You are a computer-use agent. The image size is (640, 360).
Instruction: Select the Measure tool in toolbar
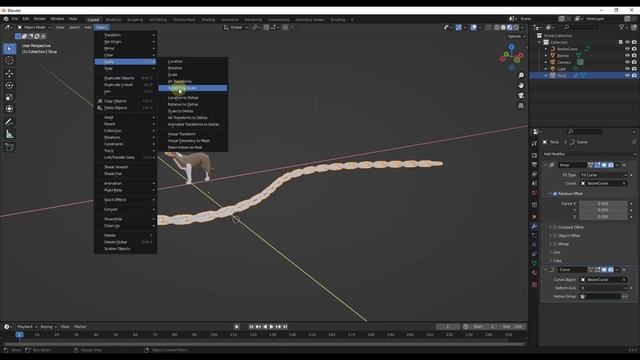(x=9, y=134)
